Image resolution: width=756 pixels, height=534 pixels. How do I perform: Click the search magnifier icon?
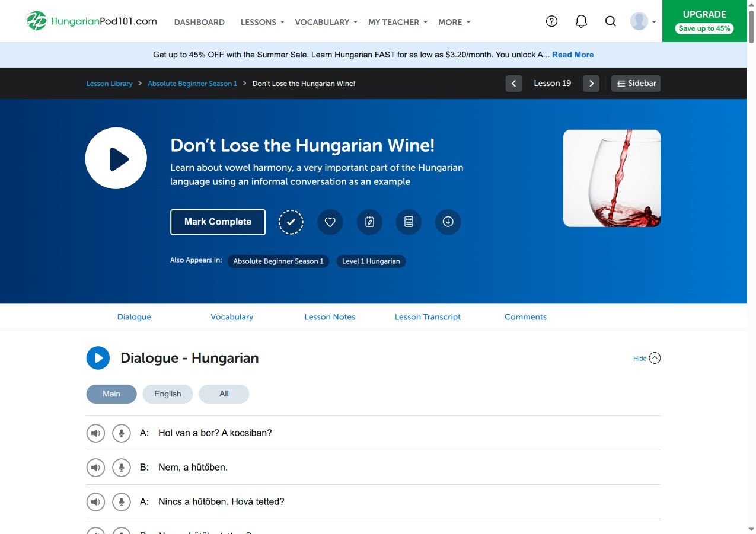610,21
